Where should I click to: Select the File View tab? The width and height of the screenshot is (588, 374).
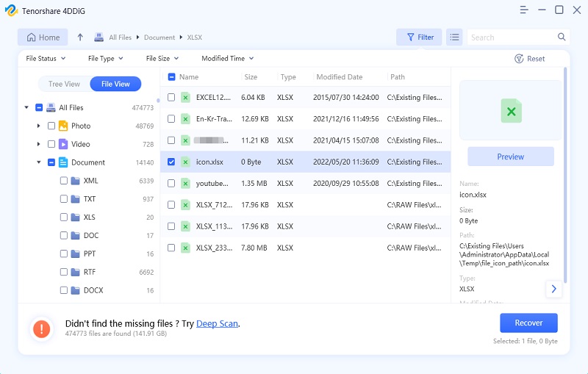pyautogui.click(x=115, y=84)
